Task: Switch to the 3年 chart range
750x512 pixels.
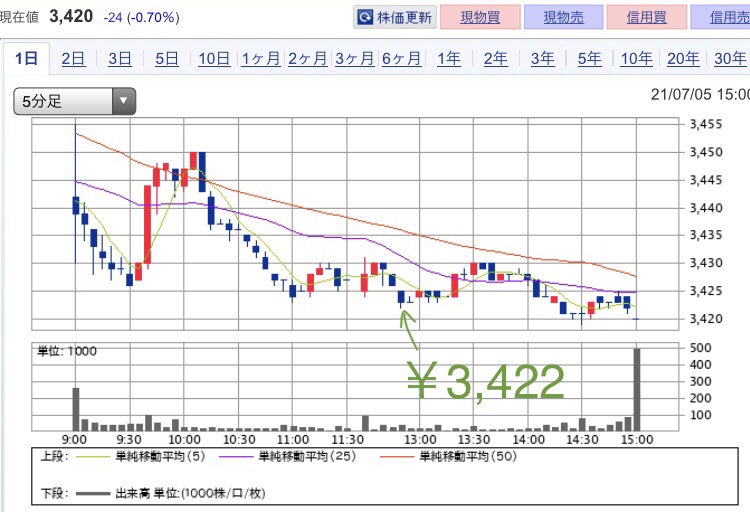Action: [542, 59]
